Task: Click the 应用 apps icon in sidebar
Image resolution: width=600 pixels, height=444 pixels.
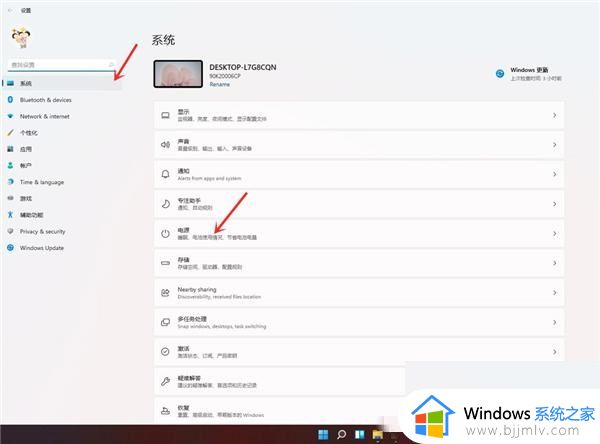Action: click(x=10, y=149)
